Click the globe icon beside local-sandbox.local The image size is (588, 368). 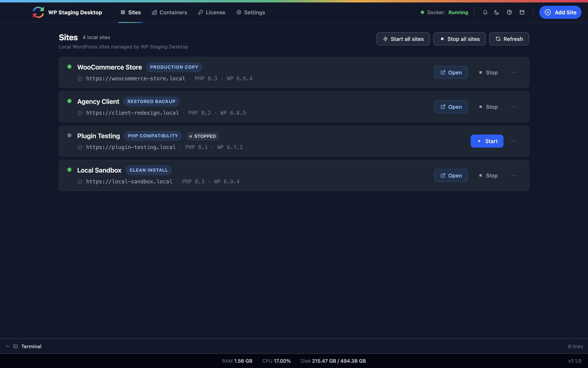click(80, 182)
